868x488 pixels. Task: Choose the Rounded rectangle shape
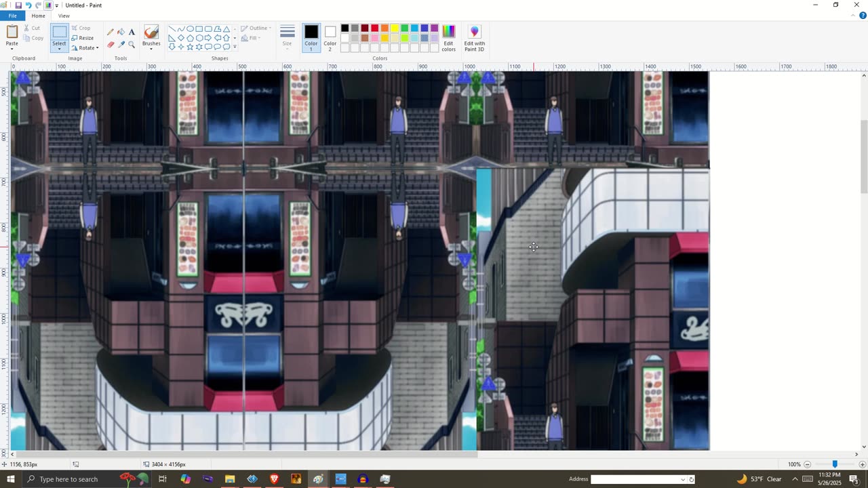click(x=208, y=29)
